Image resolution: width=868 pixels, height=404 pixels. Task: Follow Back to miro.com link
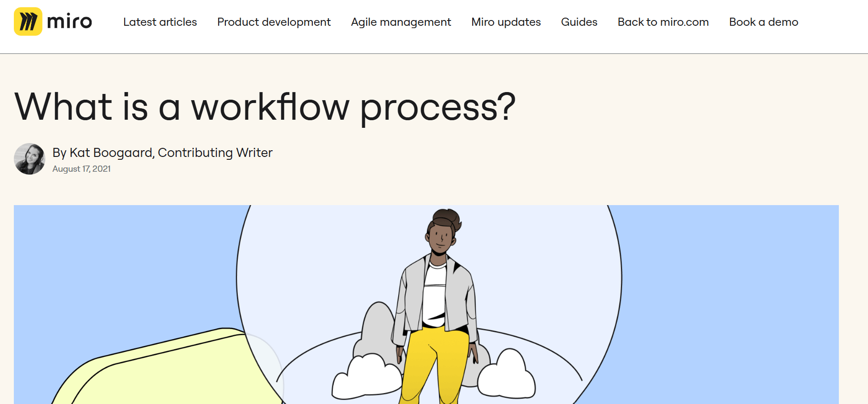663,22
